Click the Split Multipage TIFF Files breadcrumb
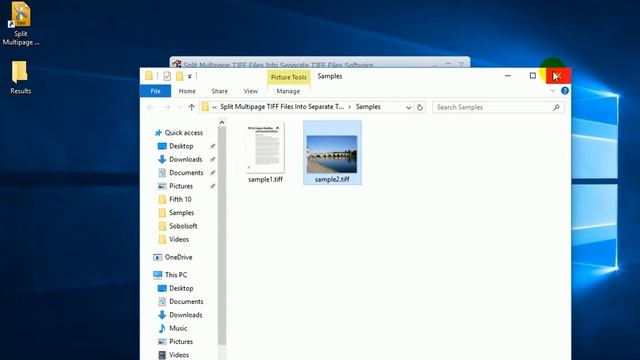Image resolution: width=640 pixels, height=360 pixels. pyautogui.click(x=282, y=107)
